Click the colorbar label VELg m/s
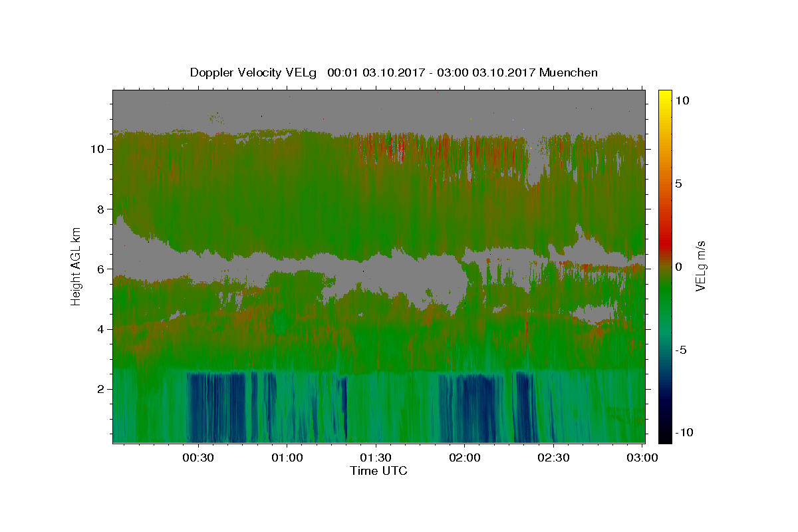The height and width of the screenshot is (532, 798). [x=701, y=265]
